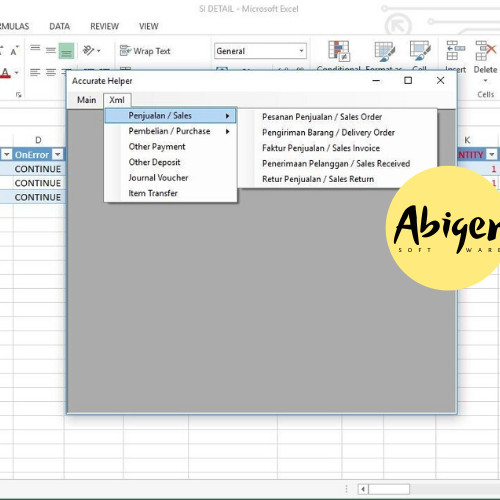Align text left in ribbon
Screen dimensions: 500x500
(35, 72)
